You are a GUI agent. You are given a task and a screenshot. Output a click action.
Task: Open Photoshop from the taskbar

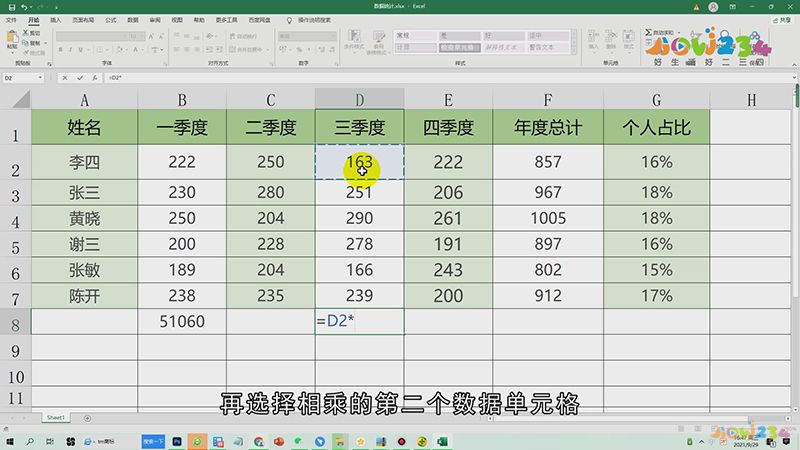coord(177,442)
